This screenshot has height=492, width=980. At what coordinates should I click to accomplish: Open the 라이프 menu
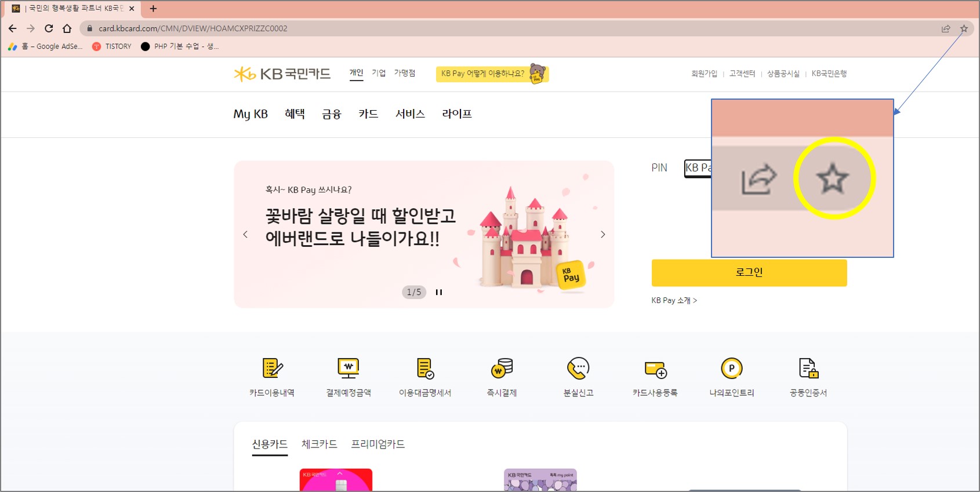(457, 114)
